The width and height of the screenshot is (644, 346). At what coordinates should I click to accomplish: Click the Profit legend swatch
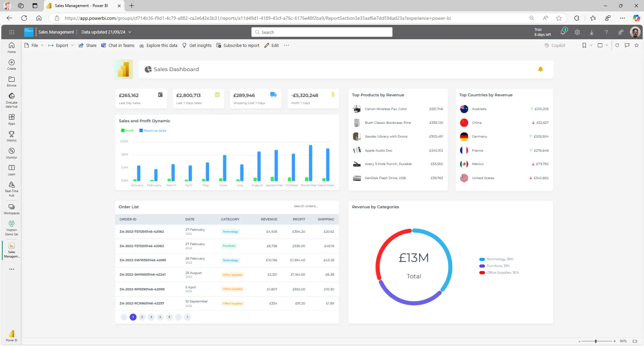coord(123,130)
